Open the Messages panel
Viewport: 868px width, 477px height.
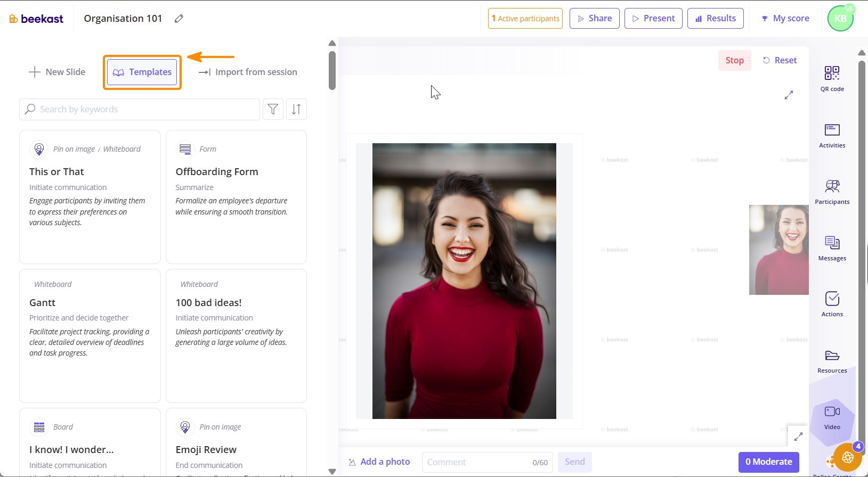pos(832,249)
